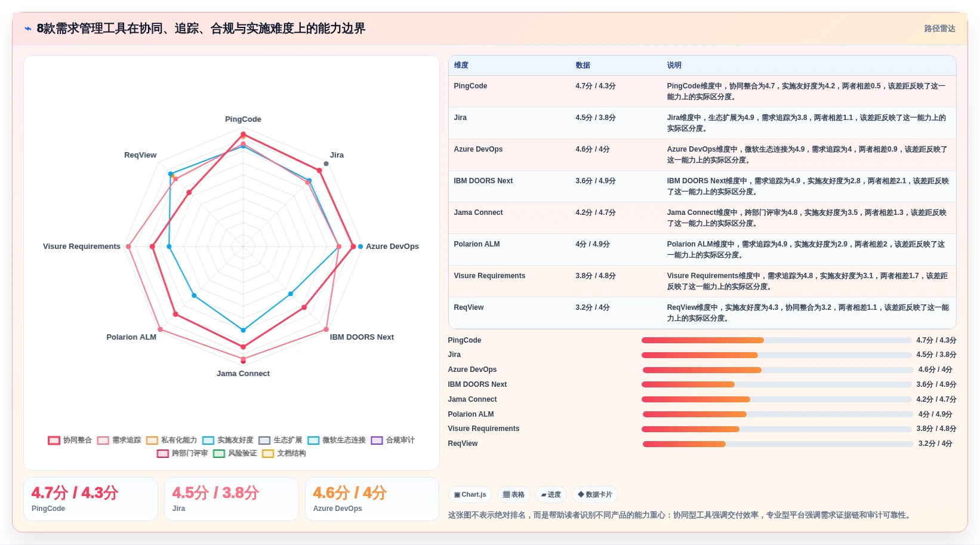Image resolution: width=980 pixels, height=545 pixels.
Task: Click the ReqView progress bar
Action: 778,444
